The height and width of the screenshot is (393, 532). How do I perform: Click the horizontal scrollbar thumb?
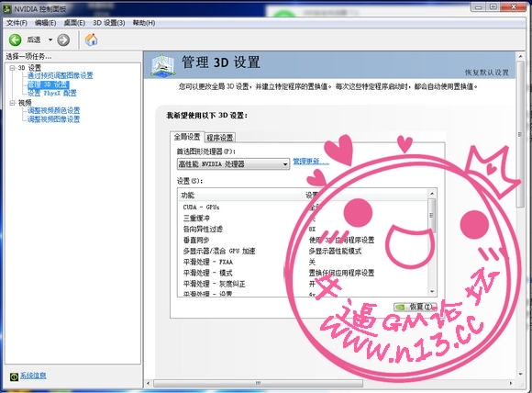click(x=258, y=383)
